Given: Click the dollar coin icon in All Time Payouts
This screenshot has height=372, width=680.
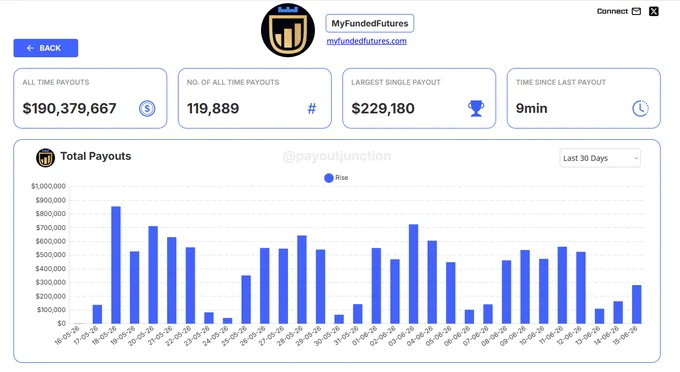Looking at the screenshot, I should (147, 108).
